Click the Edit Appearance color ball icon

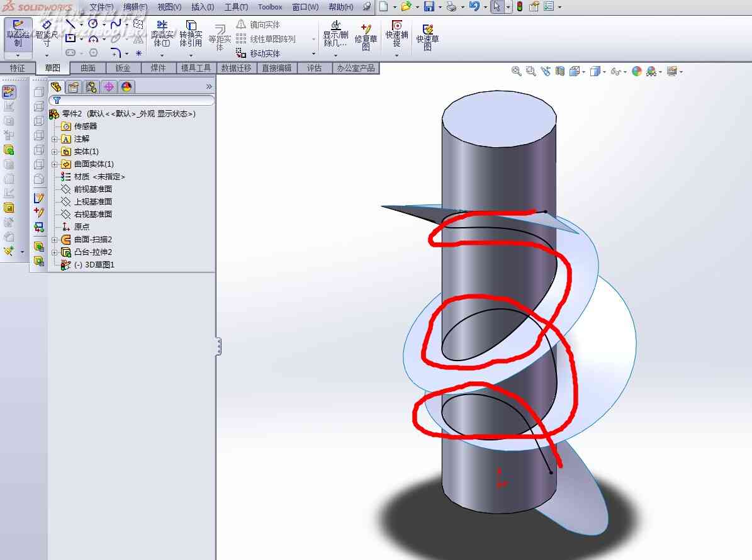tap(636, 72)
